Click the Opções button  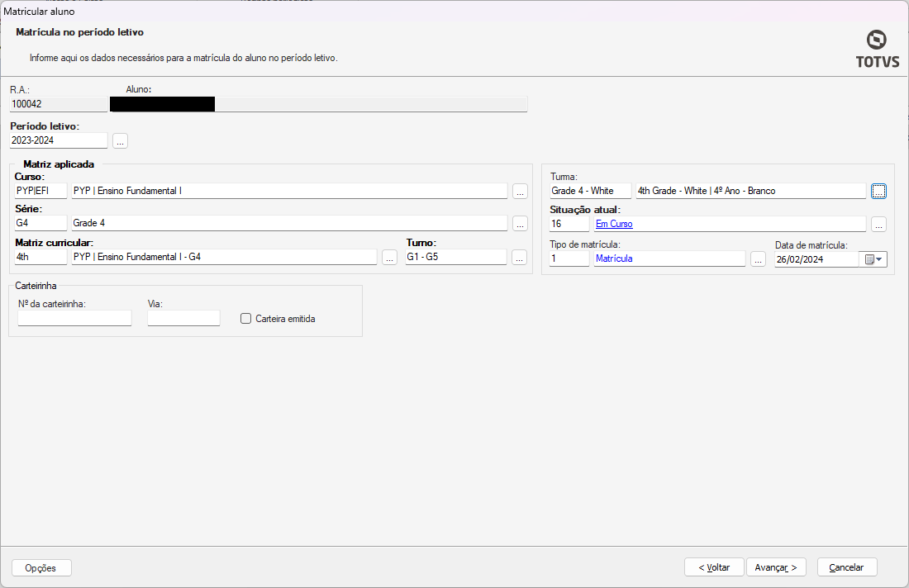pos(41,567)
